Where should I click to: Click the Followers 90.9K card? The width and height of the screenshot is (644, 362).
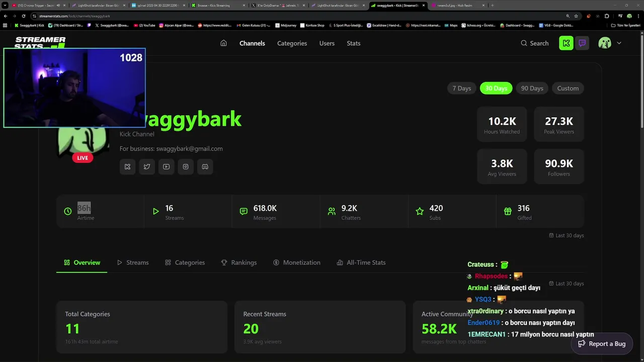click(x=559, y=166)
